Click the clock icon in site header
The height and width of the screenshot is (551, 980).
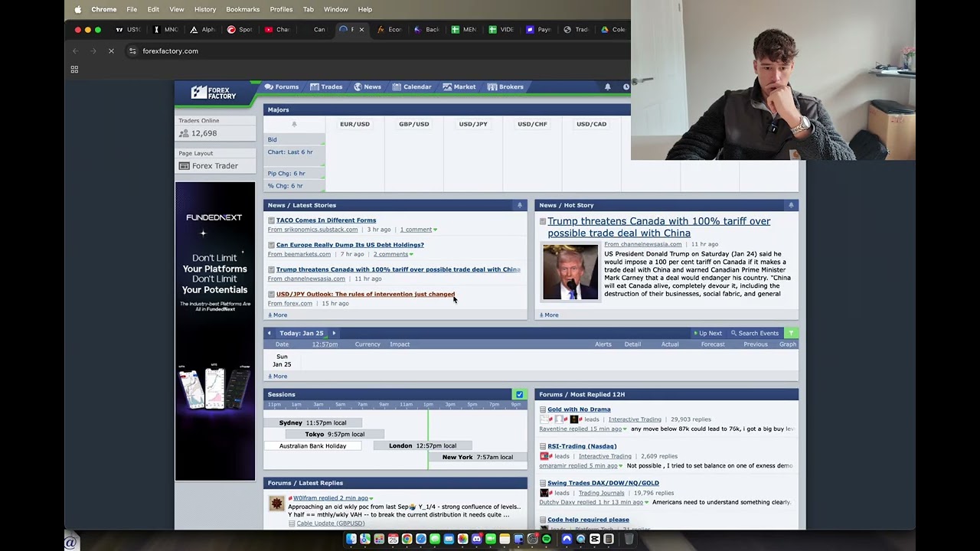[x=626, y=86]
